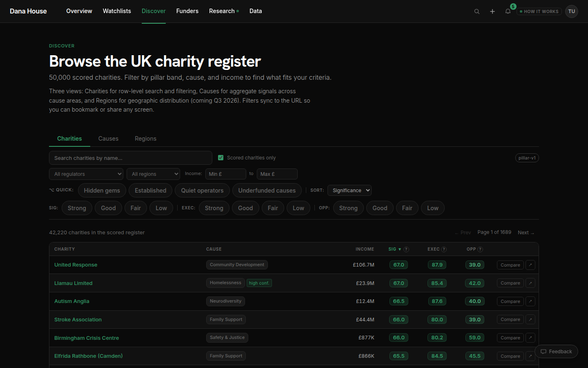Open Overview nav item
This screenshot has width=588, height=368.
point(79,11)
